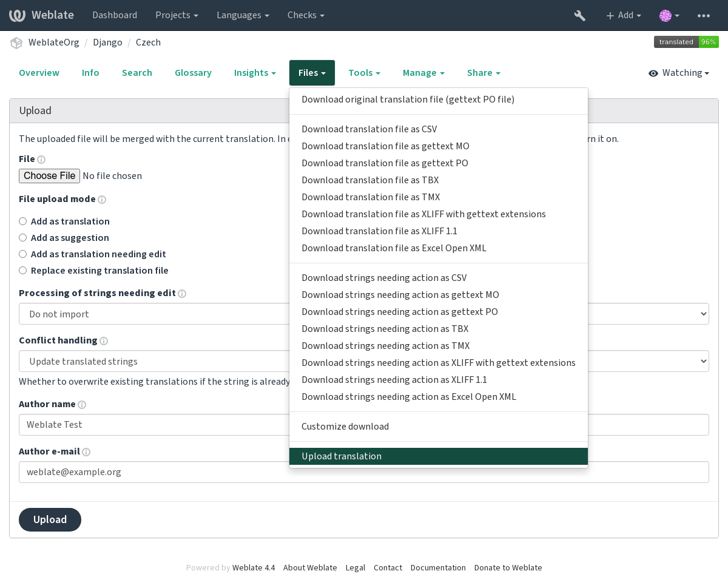Select Upload translation menu entry
728x588 pixels.
click(x=439, y=456)
